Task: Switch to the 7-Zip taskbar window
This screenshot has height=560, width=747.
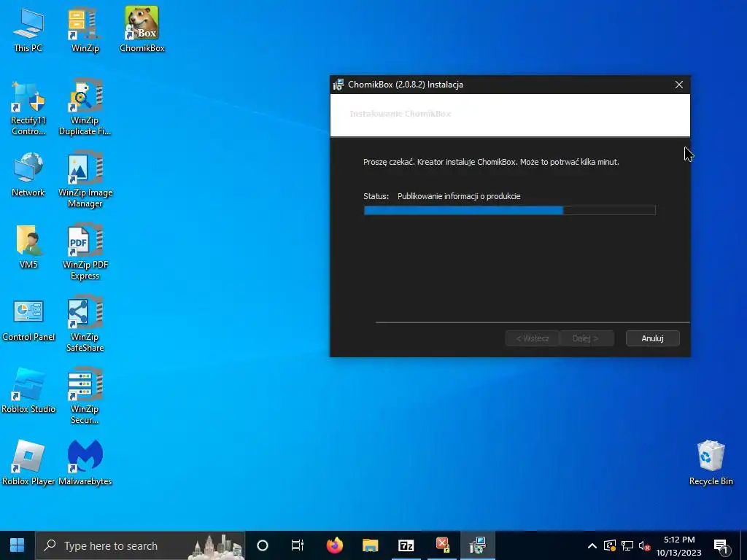Action: [x=406, y=545]
